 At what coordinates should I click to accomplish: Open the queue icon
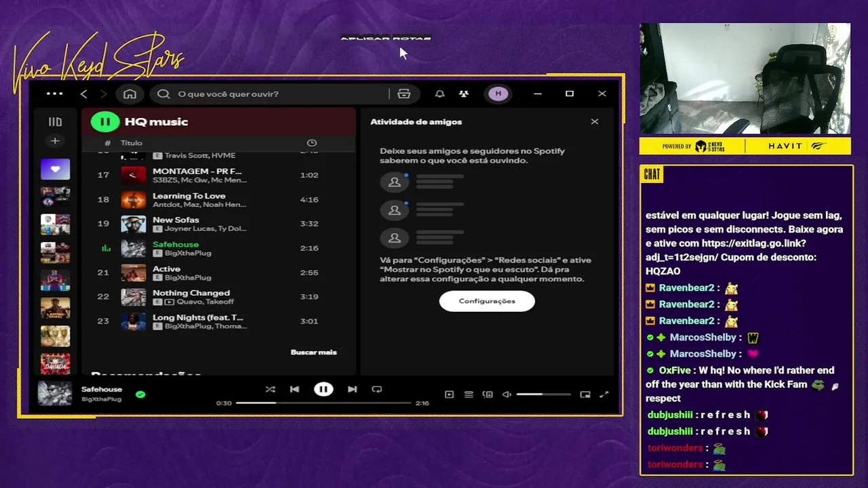(x=469, y=394)
